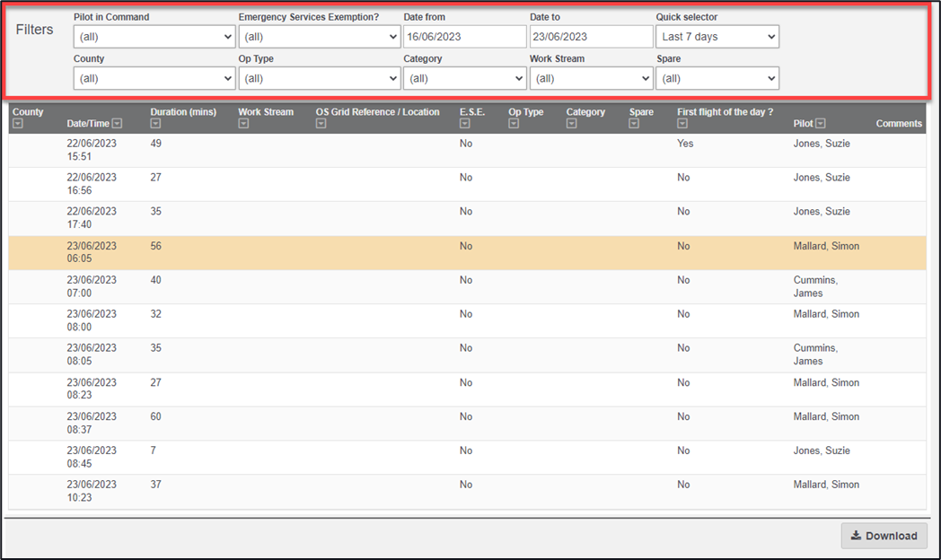
Task: Click First flight of the day filter icon
Action: (682, 124)
